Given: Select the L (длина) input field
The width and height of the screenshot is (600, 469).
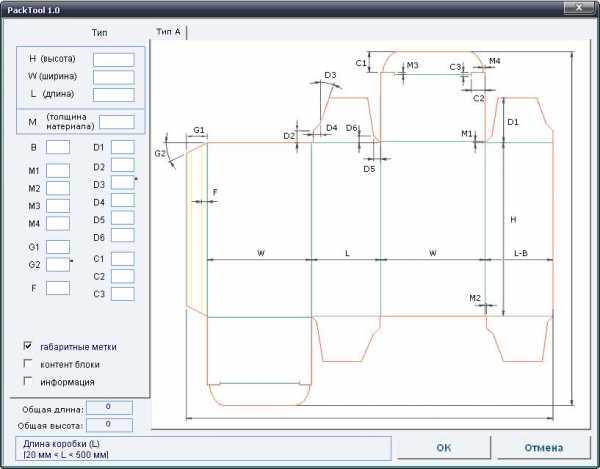Looking at the screenshot, I should pos(113,94).
